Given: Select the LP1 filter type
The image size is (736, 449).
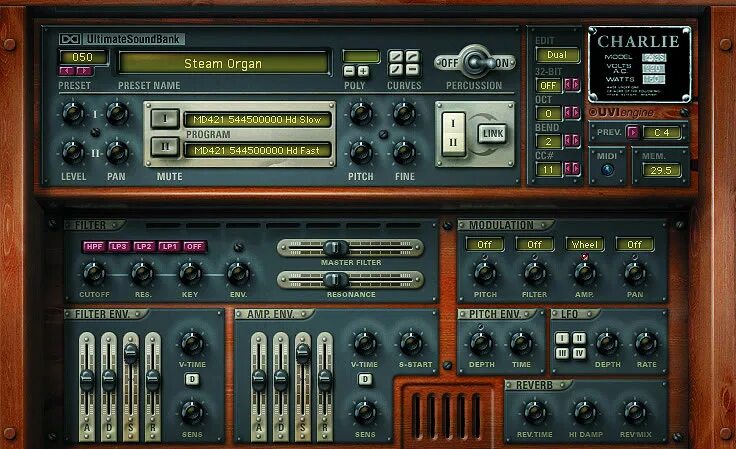Looking at the screenshot, I should point(169,246).
